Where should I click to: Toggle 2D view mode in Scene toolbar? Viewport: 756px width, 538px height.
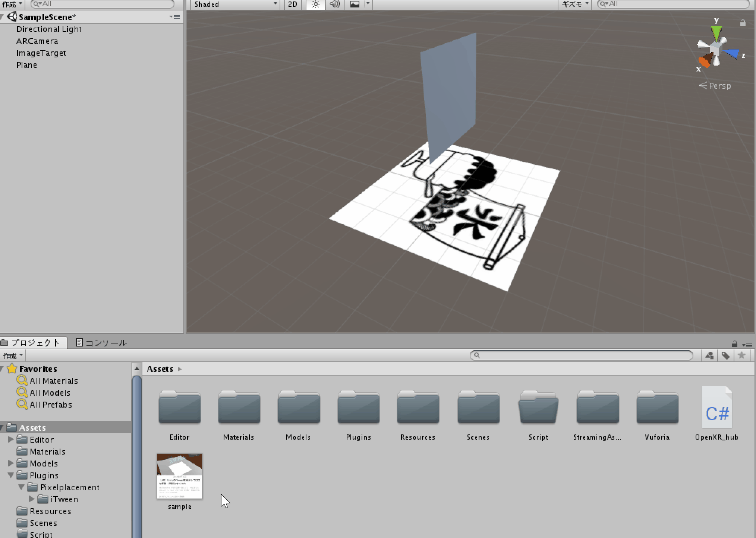click(x=292, y=4)
